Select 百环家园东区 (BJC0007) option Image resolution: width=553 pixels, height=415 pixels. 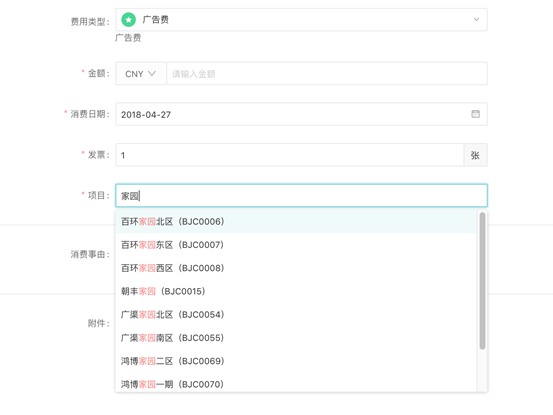296,245
